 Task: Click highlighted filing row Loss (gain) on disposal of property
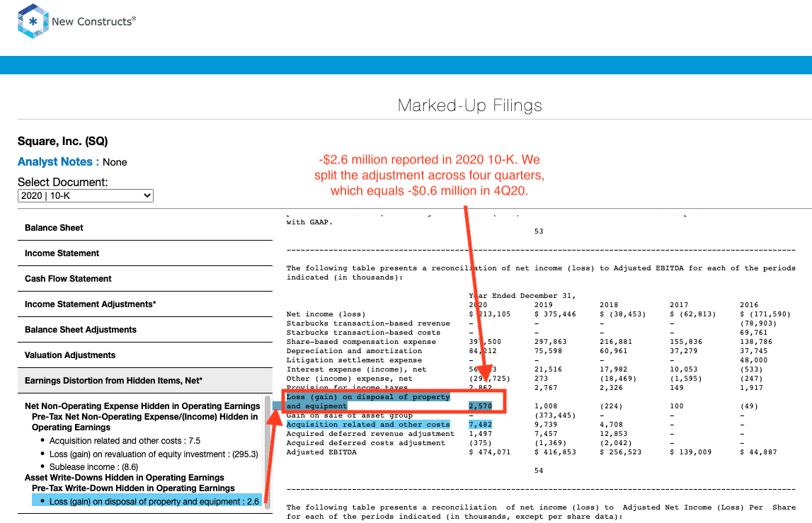[x=368, y=401]
